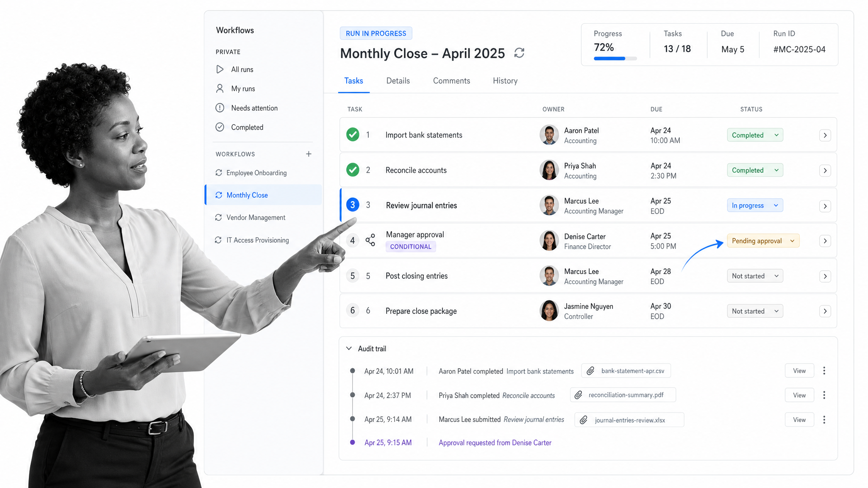
Task: Open Not started dropdown for Post closing entries
Action: [x=755, y=276]
